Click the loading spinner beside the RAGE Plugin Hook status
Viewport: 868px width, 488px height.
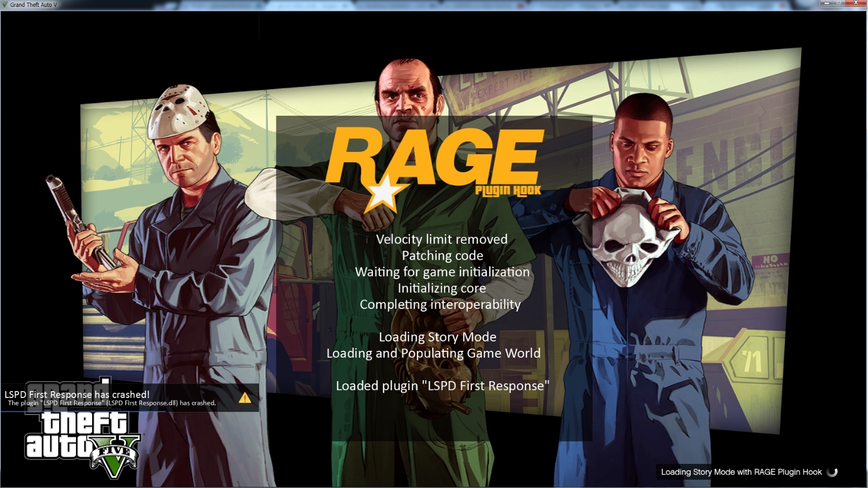(x=832, y=472)
